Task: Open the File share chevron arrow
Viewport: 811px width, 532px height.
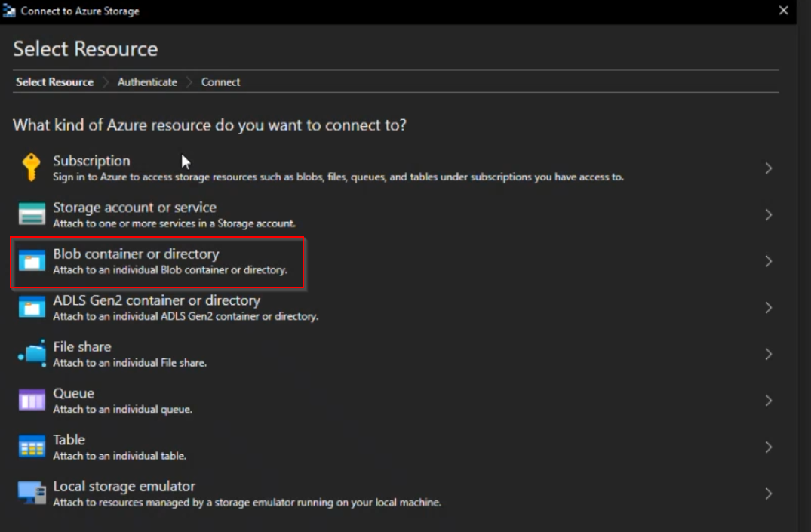Action: click(x=768, y=354)
